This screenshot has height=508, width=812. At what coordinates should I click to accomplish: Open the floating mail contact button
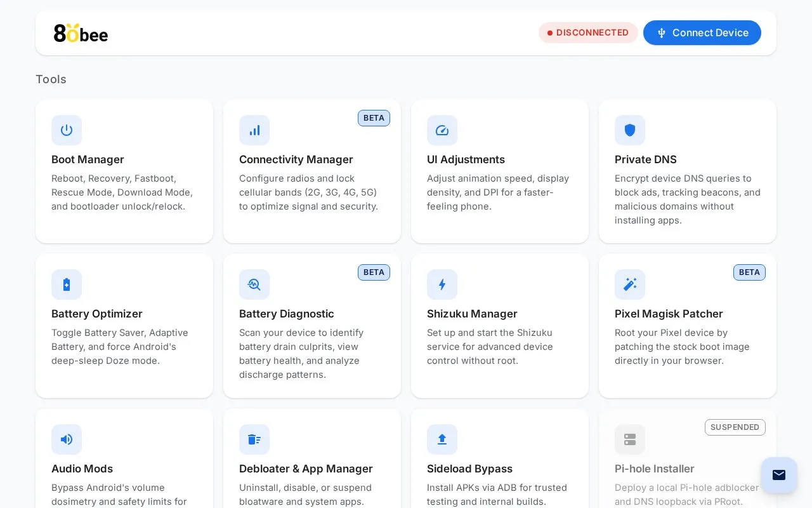(779, 475)
